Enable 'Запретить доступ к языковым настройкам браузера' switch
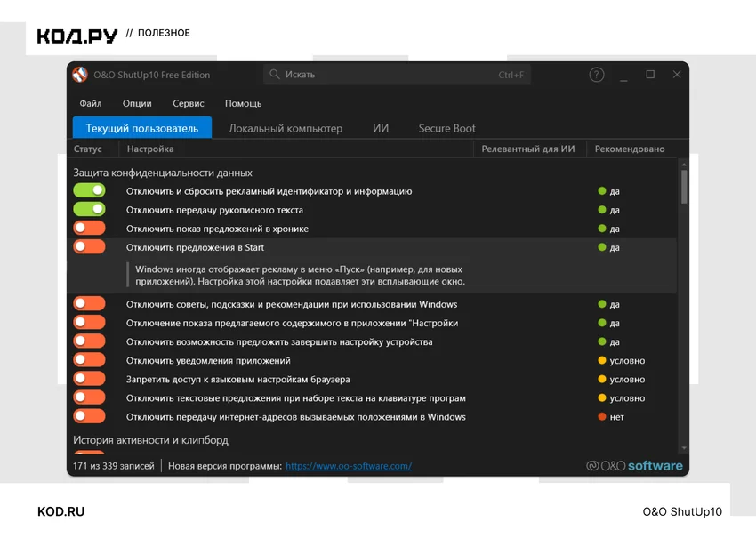 (89, 379)
